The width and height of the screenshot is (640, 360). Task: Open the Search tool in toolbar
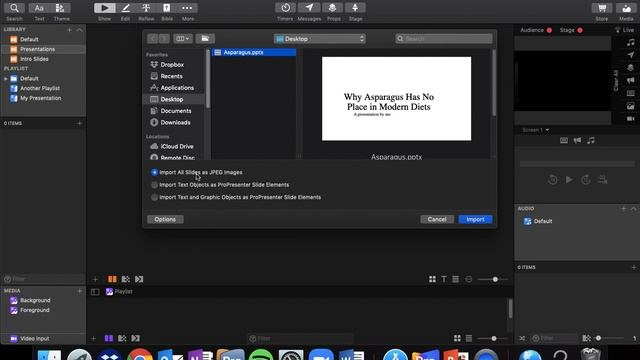point(14,8)
